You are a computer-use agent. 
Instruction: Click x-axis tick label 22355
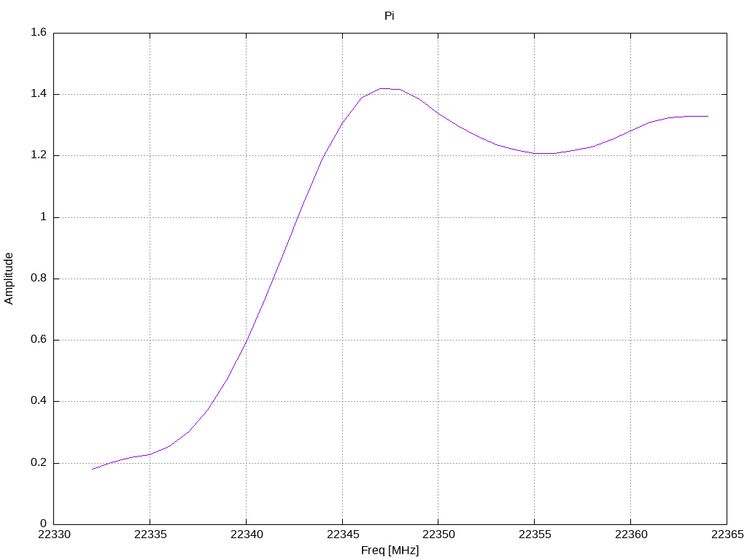coord(535,534)
